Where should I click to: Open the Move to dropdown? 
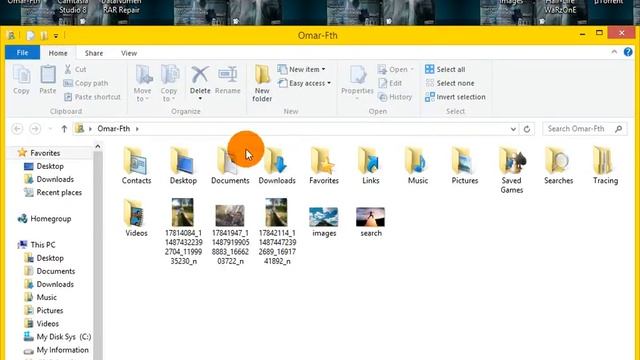(142, 83)
